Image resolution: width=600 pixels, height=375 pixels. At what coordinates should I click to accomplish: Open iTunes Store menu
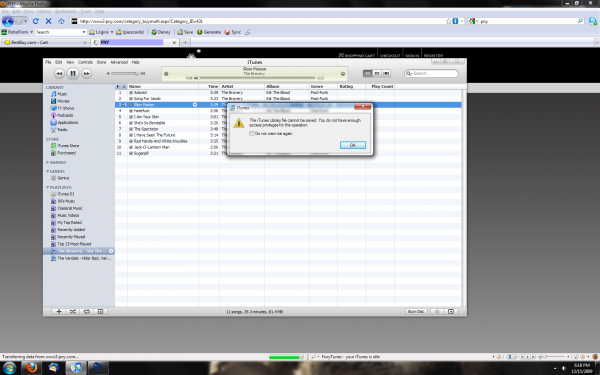click(101, 62)
